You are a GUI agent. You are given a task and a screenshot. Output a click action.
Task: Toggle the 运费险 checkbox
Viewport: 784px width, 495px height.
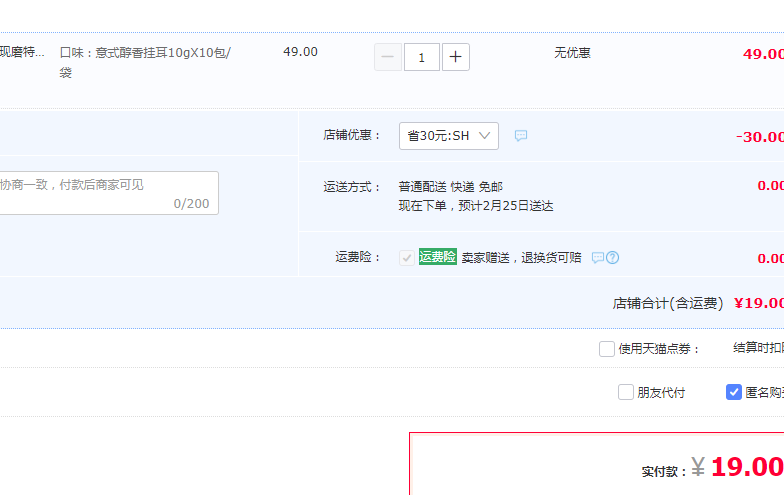coord(406,258)
